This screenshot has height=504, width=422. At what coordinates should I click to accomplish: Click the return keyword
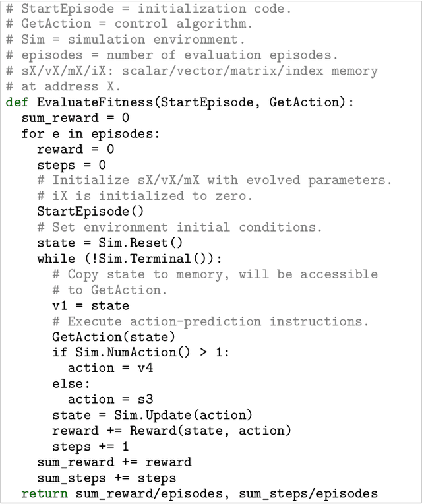click(x=44, y=493)
